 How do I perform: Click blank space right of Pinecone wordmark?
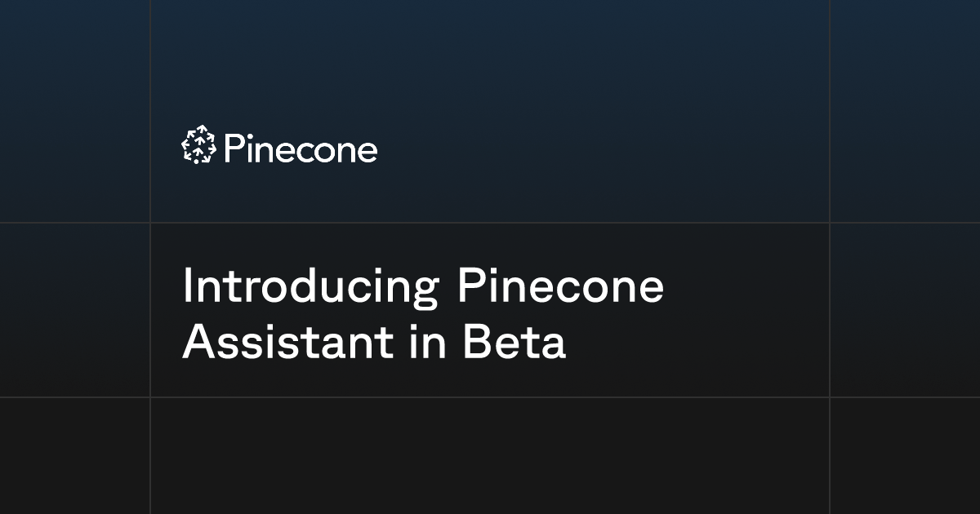pyautogui.click(x=604, y=148)
